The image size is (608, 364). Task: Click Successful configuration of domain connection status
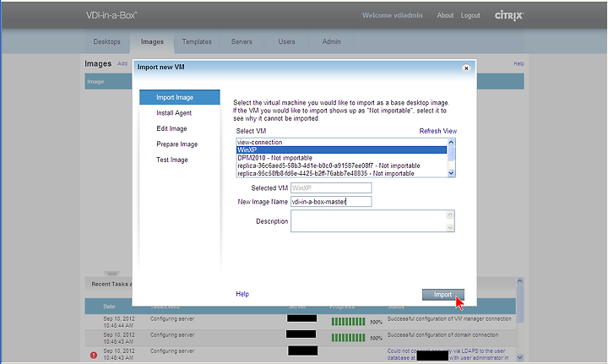[x=442, y=335]
